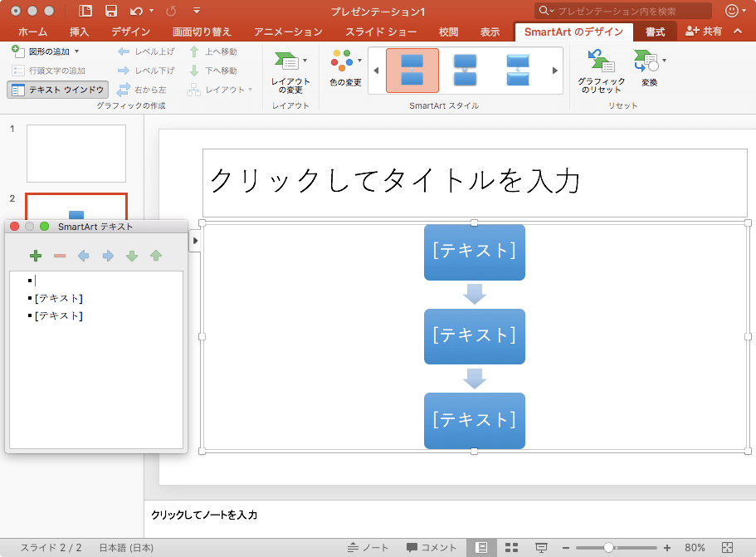Click blue right arrow demote icon
Screen dimensions: 756x557
tap(108, 256)
